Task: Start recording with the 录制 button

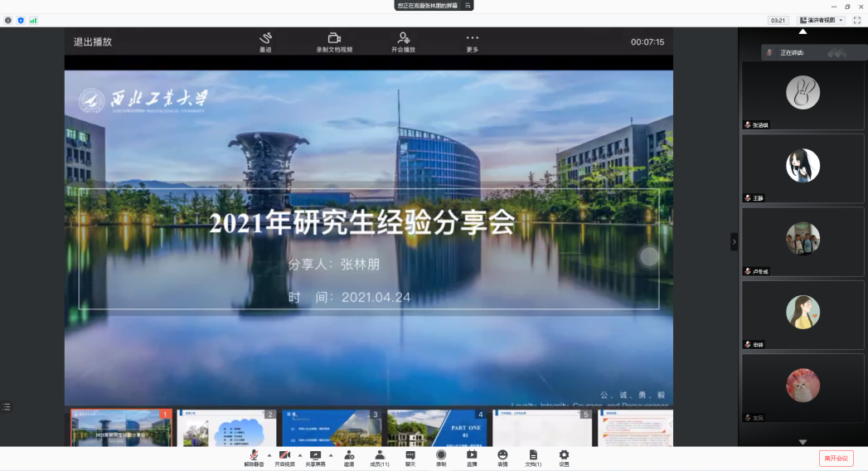Action: (x=441, y=459)
